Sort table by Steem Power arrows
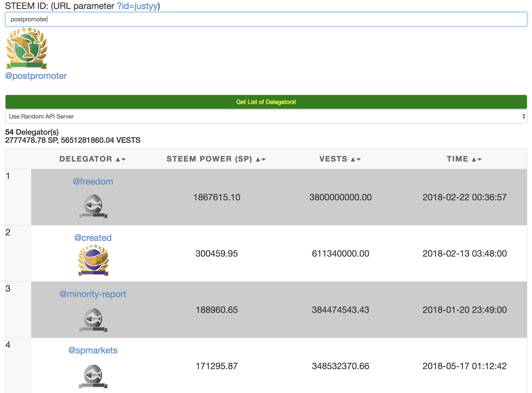 pyautogui.click(x=261, y=159)
